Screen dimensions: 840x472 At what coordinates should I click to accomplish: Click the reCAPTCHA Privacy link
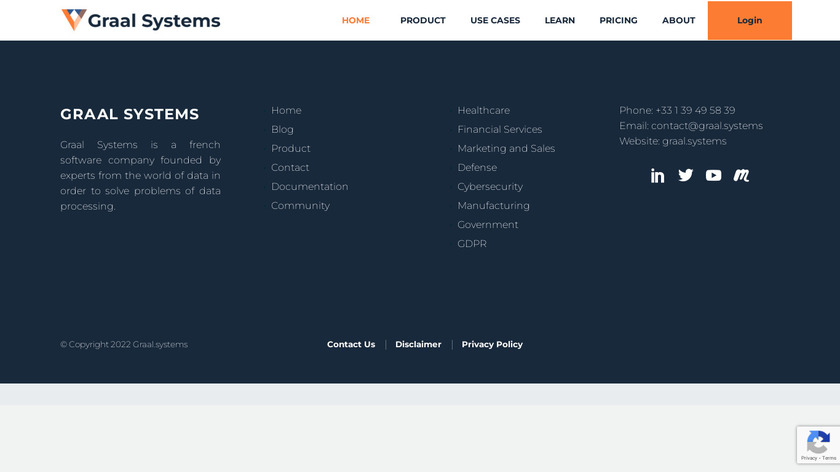(808, 458)
